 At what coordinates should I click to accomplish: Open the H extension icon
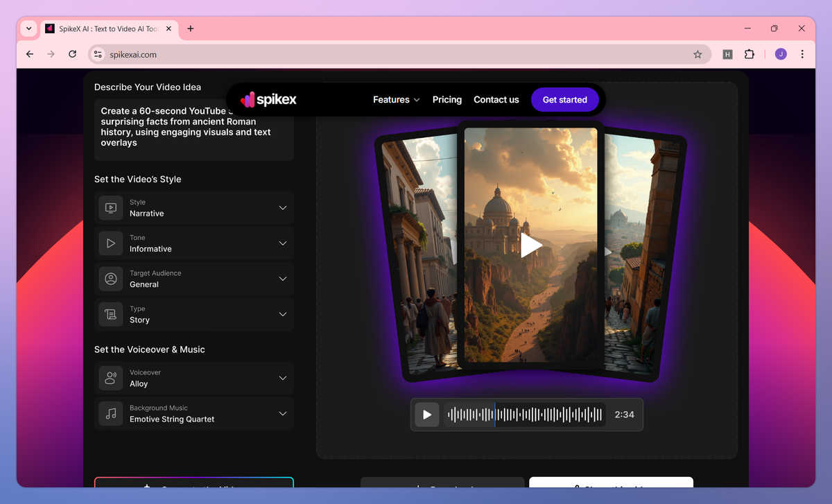(x=727, y=54)
